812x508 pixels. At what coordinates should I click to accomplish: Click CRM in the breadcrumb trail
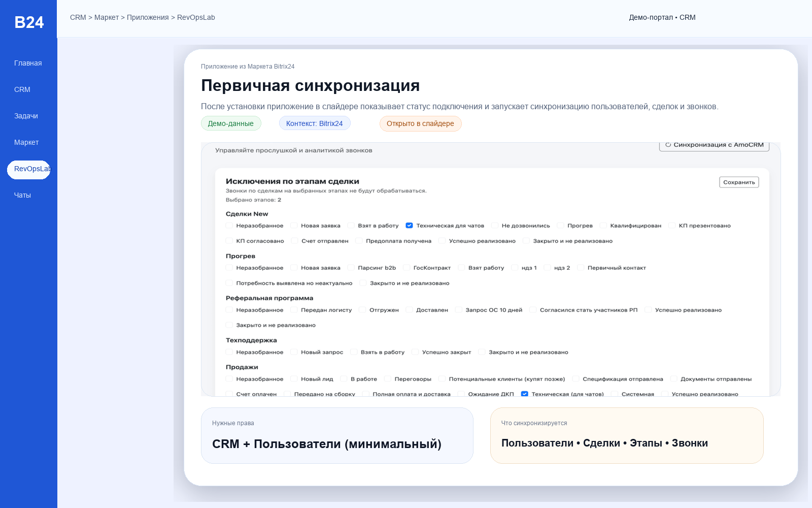(x=78, y=17)
